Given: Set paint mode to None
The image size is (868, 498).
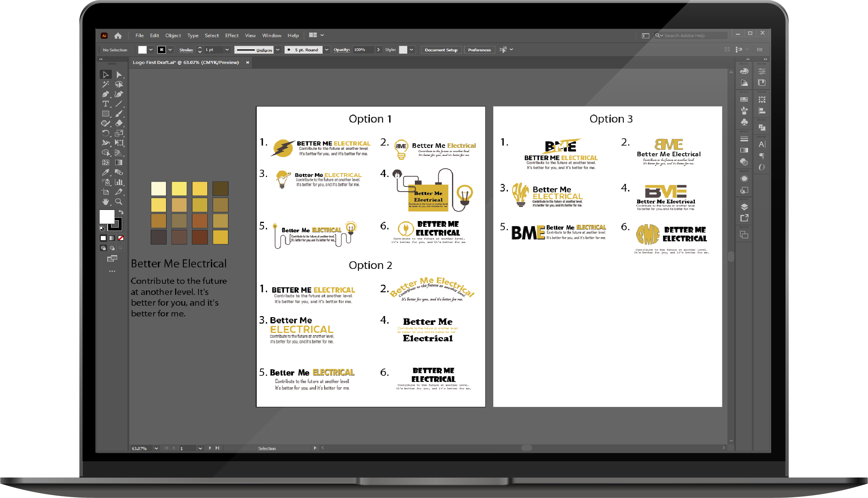Looking at the screenshot, I should click(121, 238).
